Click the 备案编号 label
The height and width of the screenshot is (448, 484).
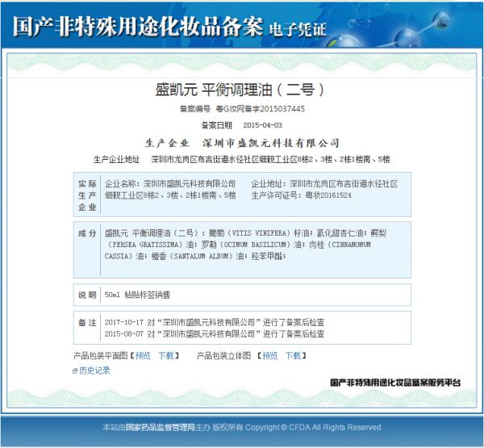click(195, 109)
